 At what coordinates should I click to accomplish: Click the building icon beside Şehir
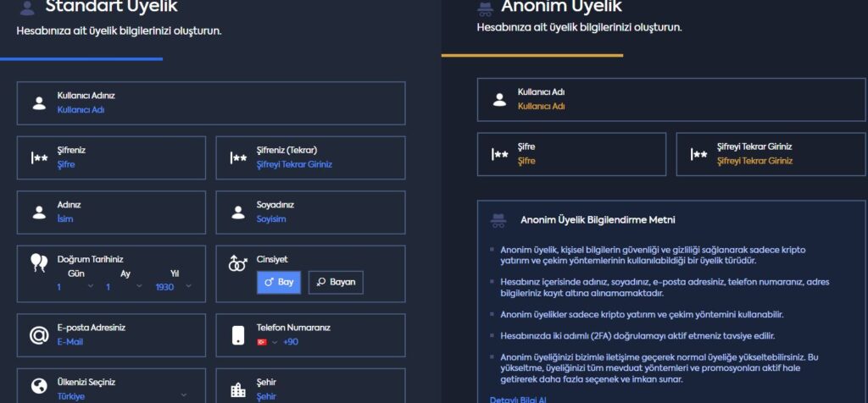click(238, 390)
